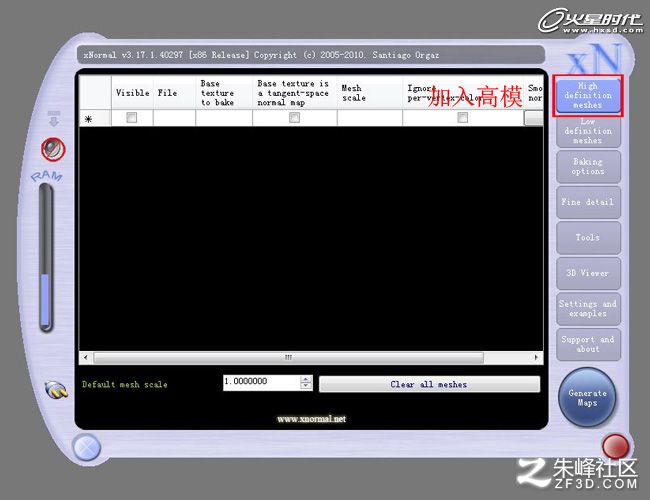Click the Generate Maps button
This screenshot has width=650, height=500.
(x=587, y=398)
